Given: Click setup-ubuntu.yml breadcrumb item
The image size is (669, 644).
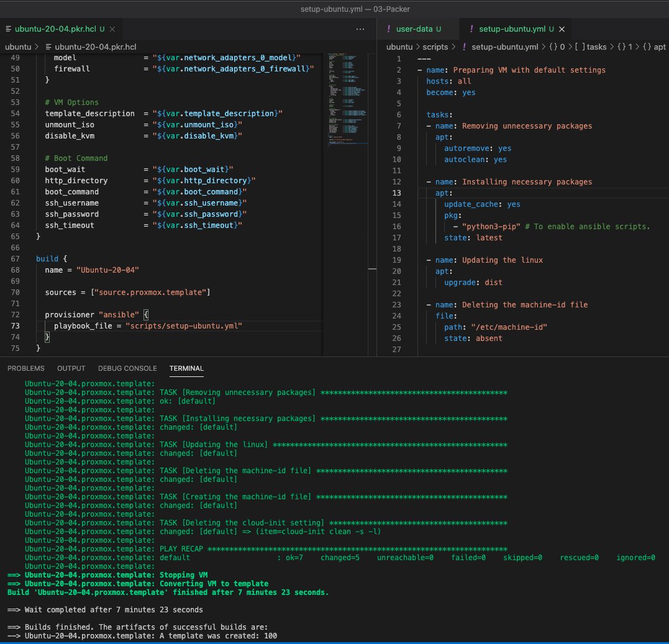Looking at the screenshot, I should pos(500,47).
